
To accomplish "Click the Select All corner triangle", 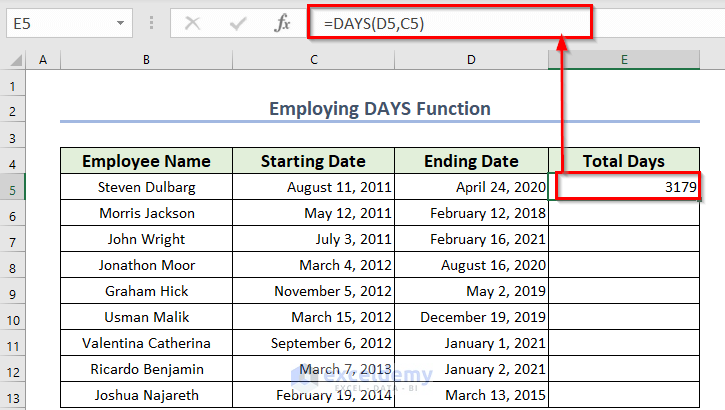I will (13, 61).
